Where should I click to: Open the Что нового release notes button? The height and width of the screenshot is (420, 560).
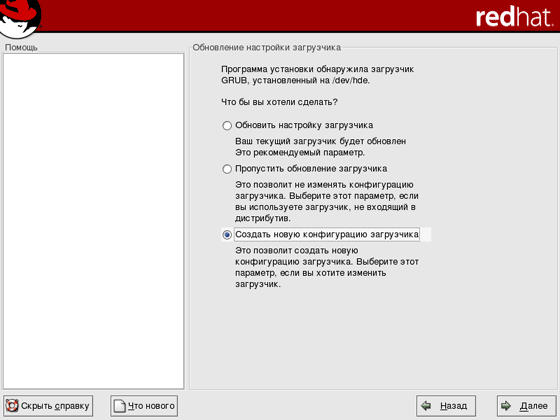tap(144, 406)
